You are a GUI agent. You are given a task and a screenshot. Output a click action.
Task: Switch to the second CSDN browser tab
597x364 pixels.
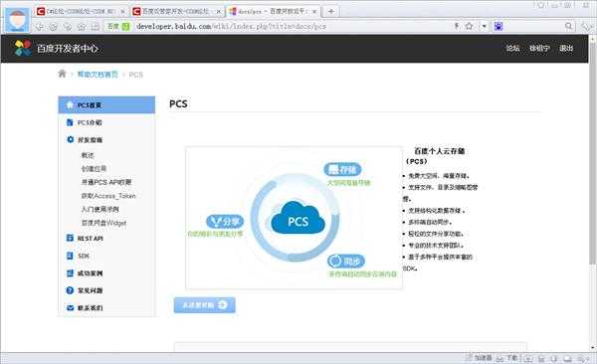click(177, 11)
